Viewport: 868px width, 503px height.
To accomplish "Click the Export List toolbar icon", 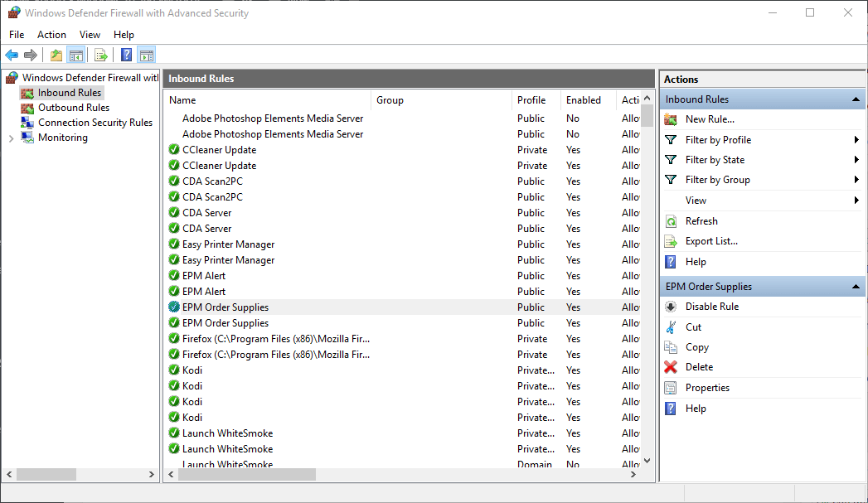I will [x=99, y=55].
